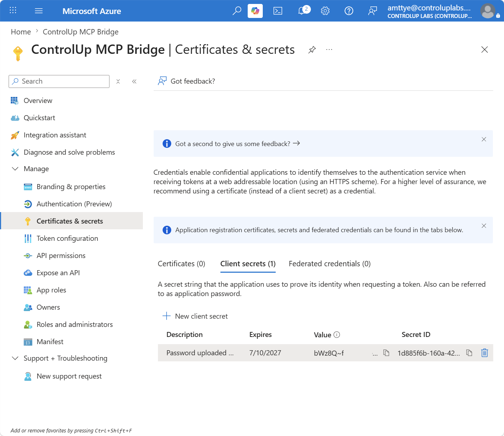The height and width of the screenshot is (436, 504).
Task: Click the Description column header
Action: pyautogui.click(x=185, y=335)
